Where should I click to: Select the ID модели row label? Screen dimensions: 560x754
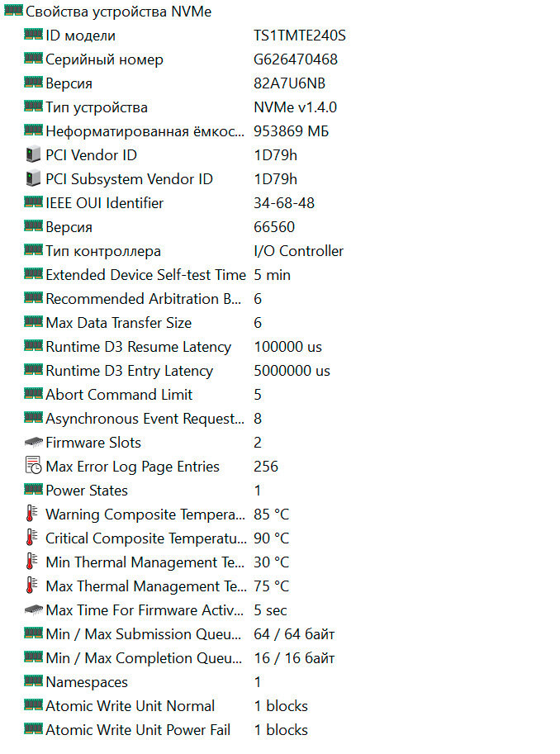pos(80,36)
